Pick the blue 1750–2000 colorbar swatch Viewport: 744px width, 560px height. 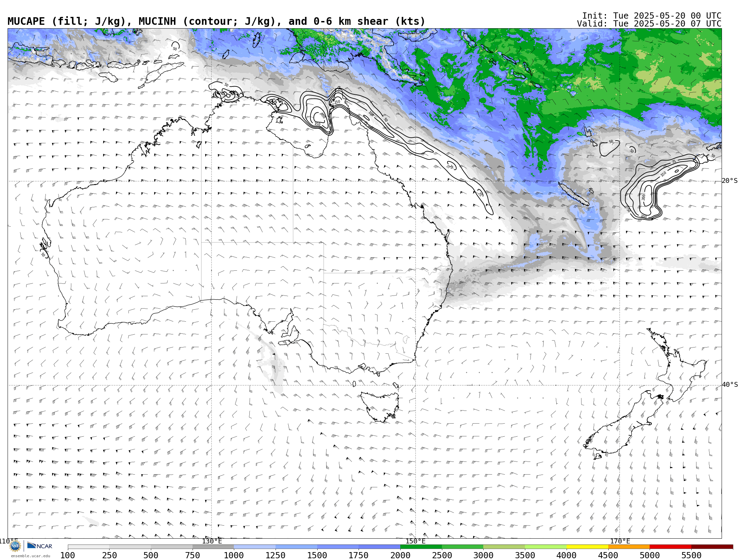(380, 547)
